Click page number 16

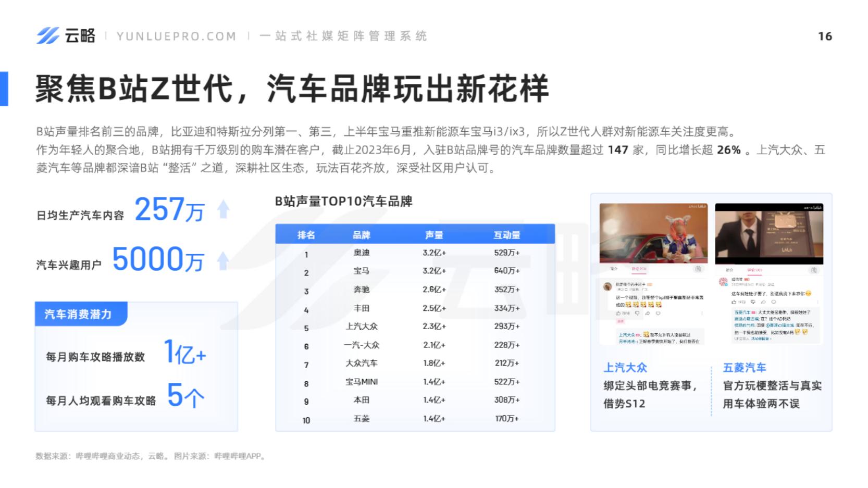825,36
